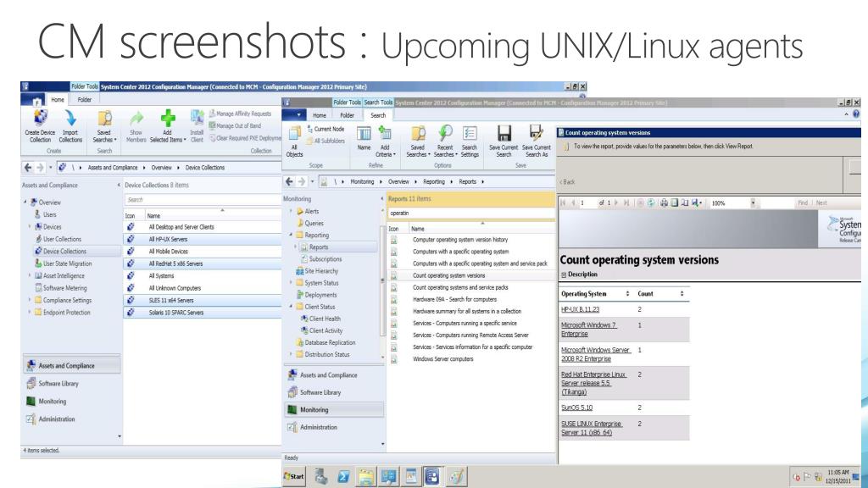Collapse Reporting node in Monitoring tree
Viewport: 868px width, 488px height.
(x=292, y=236)
